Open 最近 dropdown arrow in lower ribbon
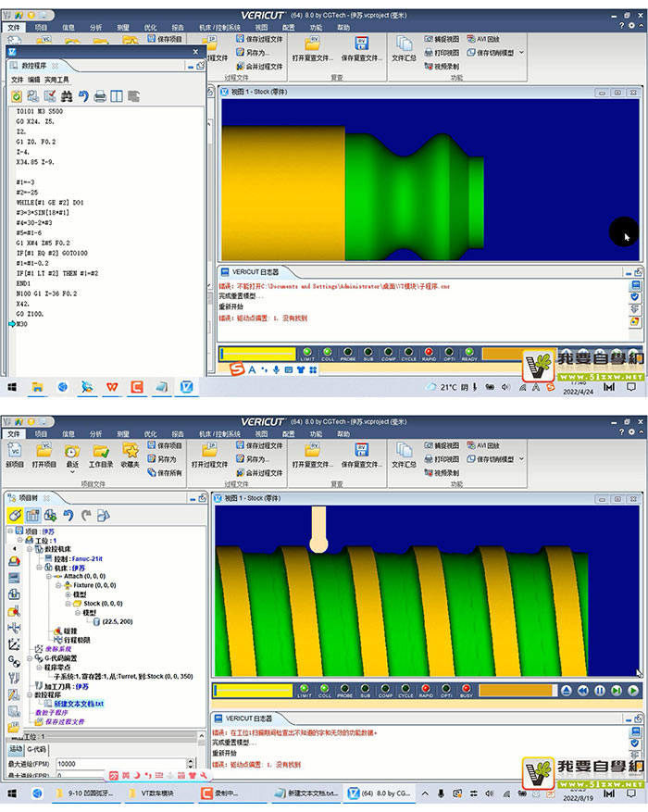648x812 pixels. (x=72, y=473)
